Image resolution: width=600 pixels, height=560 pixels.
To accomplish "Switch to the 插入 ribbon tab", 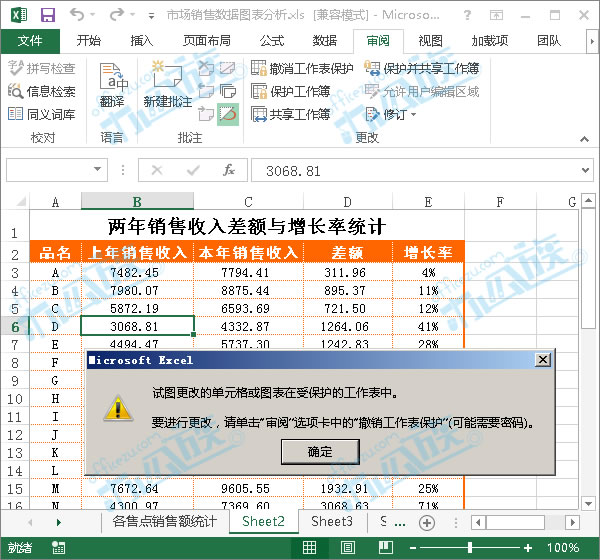I will (x=142, y=41).
